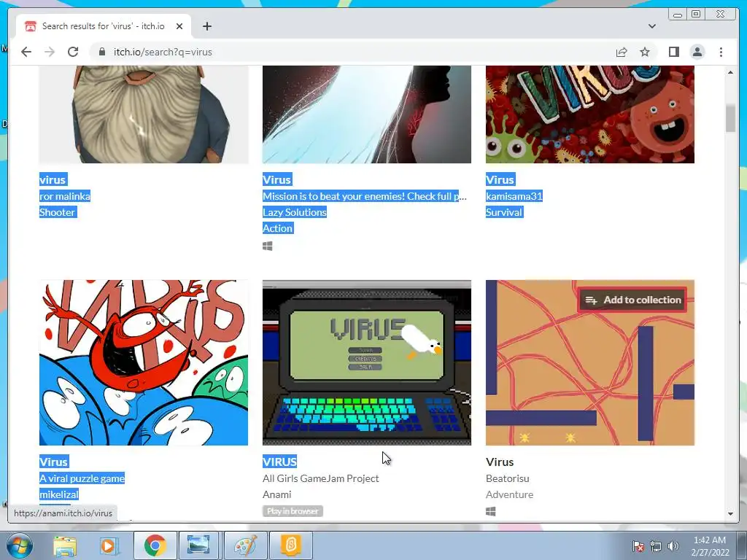Image resolution: width=747 pixels, height=560 pixels.
Task: Open a new browser tab
Action: click(206, 26)
